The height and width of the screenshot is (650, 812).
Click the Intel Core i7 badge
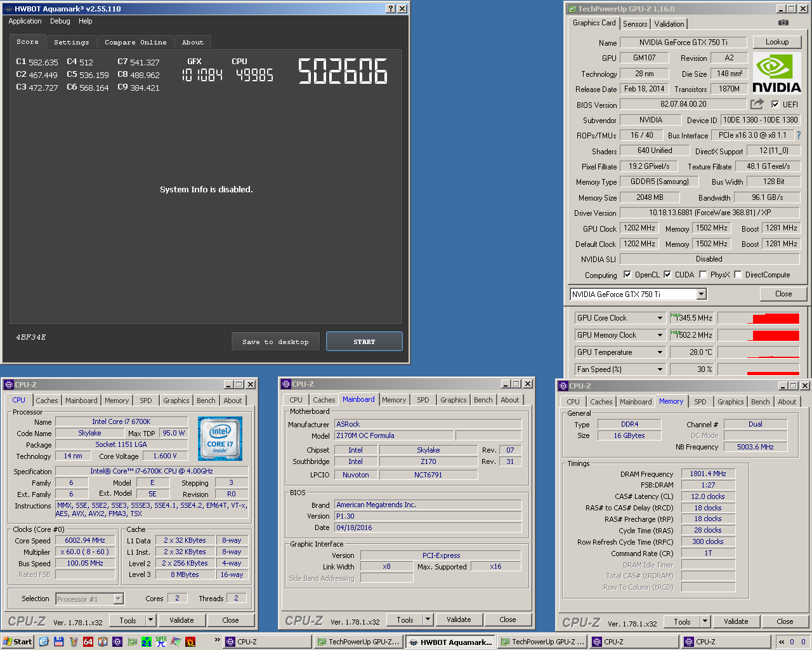(x=219, y=439)
